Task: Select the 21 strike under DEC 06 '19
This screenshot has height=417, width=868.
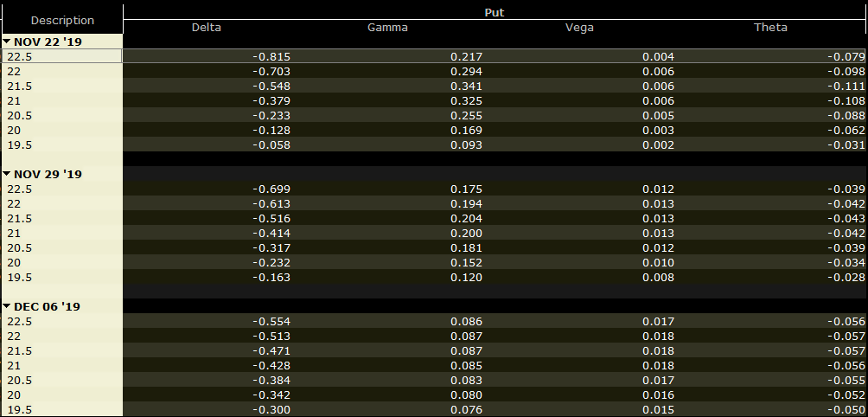Action: coord(62,365)
